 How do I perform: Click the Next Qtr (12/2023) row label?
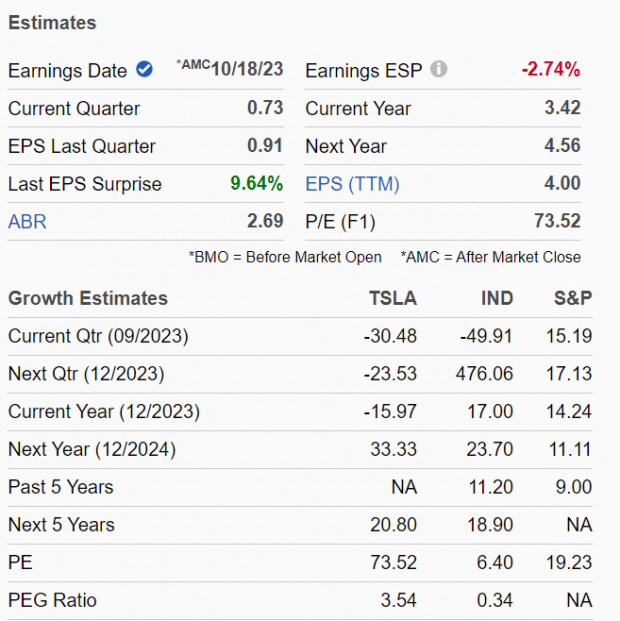click(x=86, y=374)
